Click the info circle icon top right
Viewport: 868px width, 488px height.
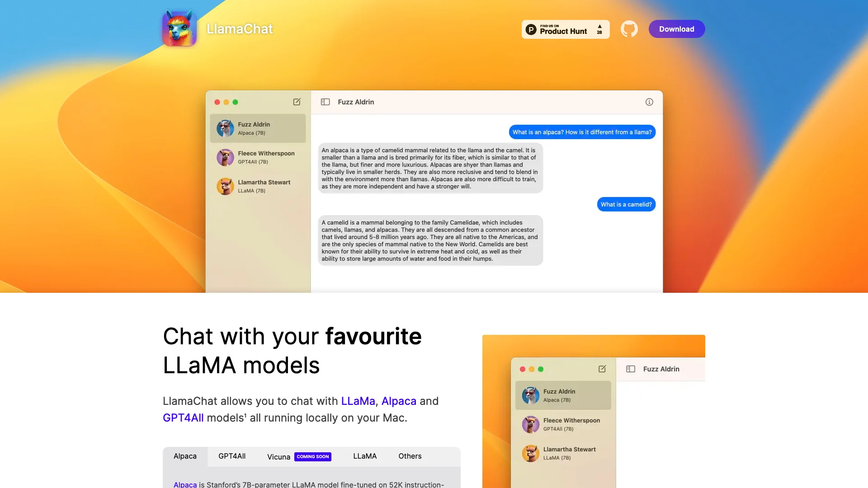coord(649,102)
